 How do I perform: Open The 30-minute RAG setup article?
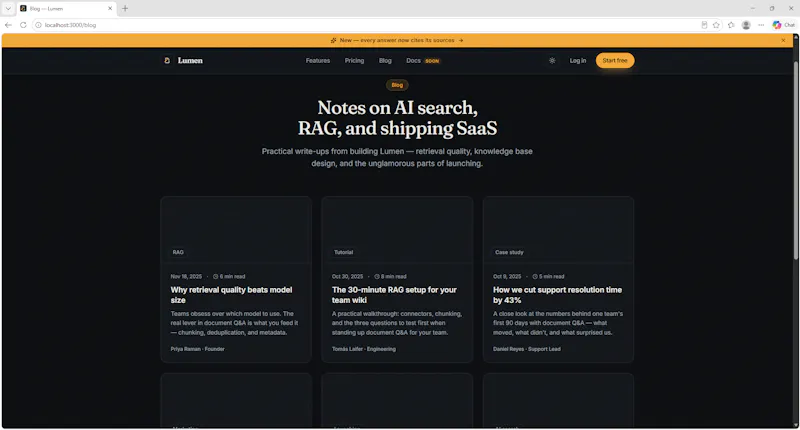(394, 295)
